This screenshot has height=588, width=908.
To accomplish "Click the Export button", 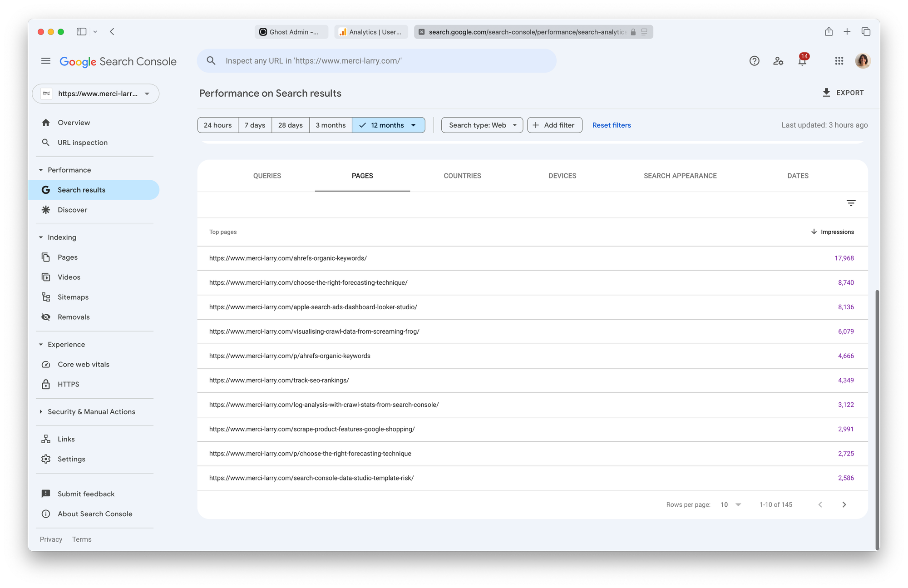I will click(843, 93).
